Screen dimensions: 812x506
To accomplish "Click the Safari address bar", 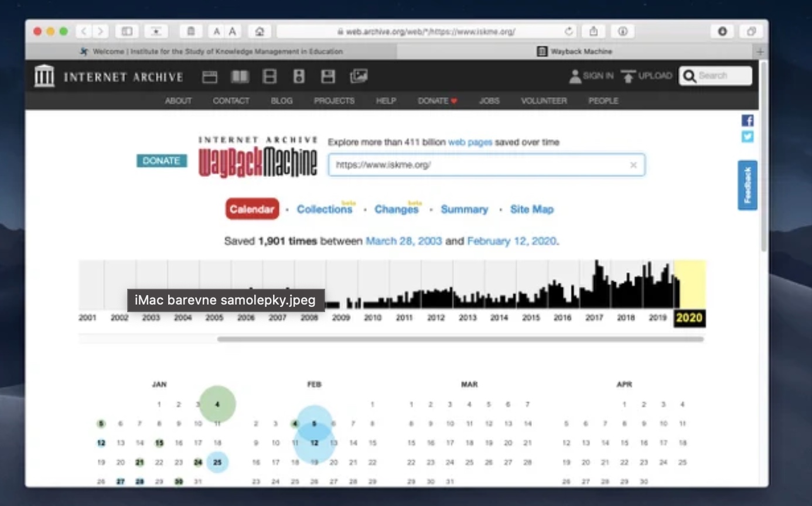I will click(425, 32).
